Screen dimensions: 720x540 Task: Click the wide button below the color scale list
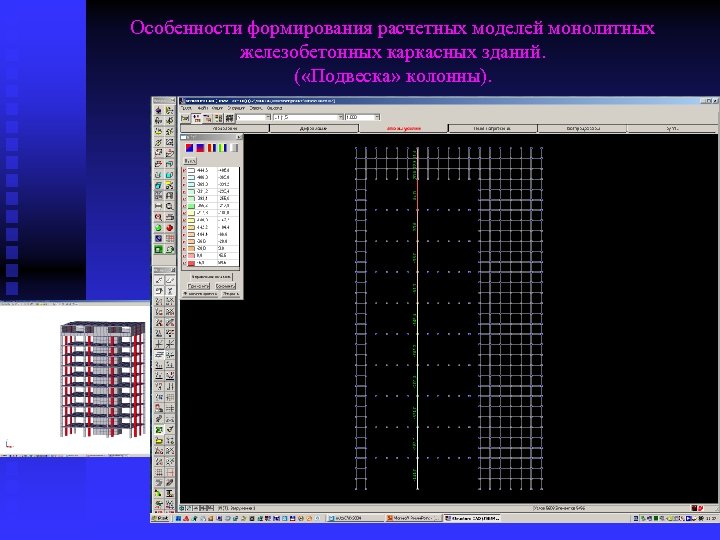(x=212, y=277)
